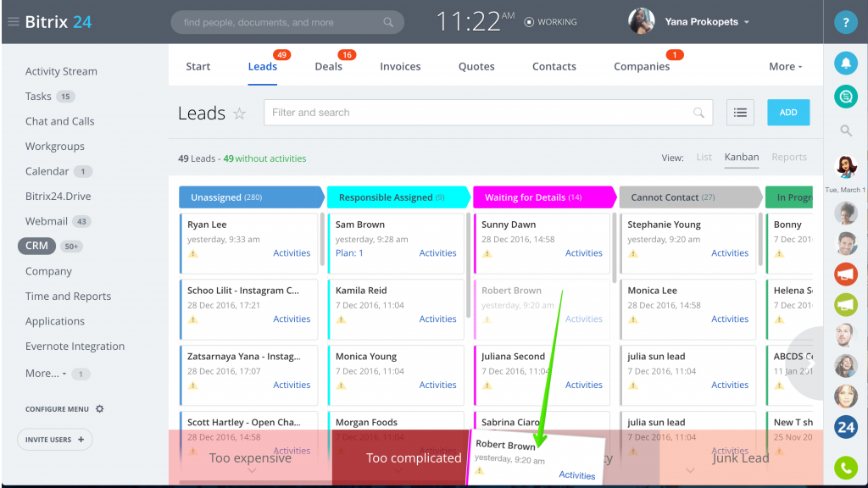868x488 pixels.
Task: Click the search magnifier in top search bar
Action: tap(388, 22)
